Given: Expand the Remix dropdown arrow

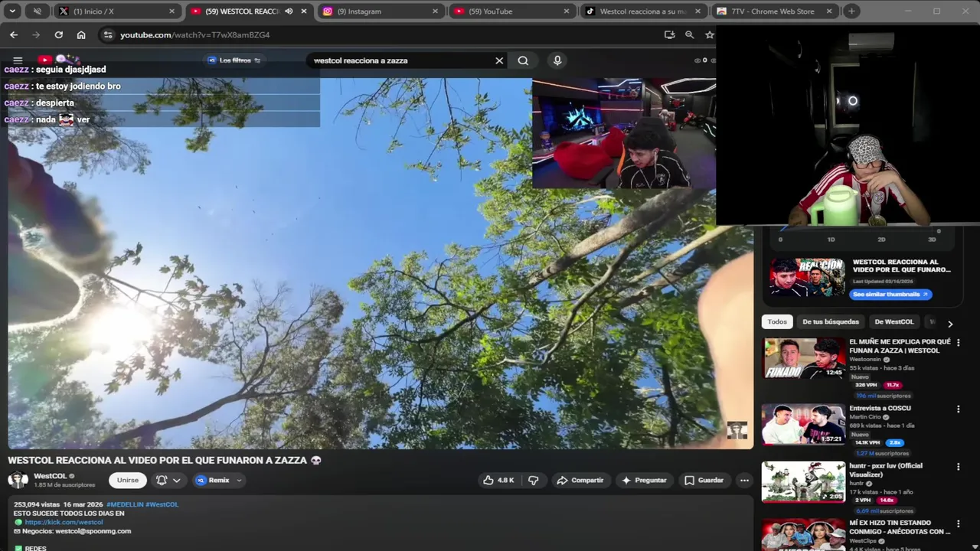Looking at the screenshot, I should click(239, 481).
